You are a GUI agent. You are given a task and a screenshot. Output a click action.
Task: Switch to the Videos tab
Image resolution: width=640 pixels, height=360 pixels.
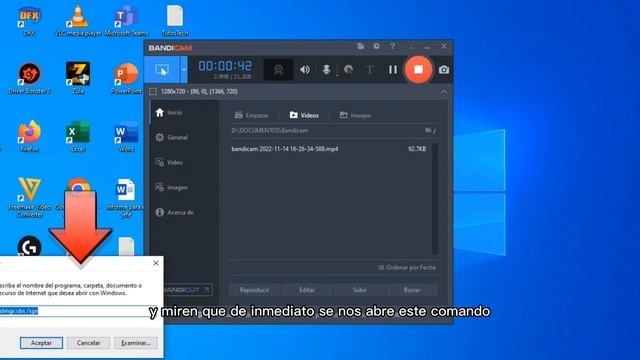point(304,116)
